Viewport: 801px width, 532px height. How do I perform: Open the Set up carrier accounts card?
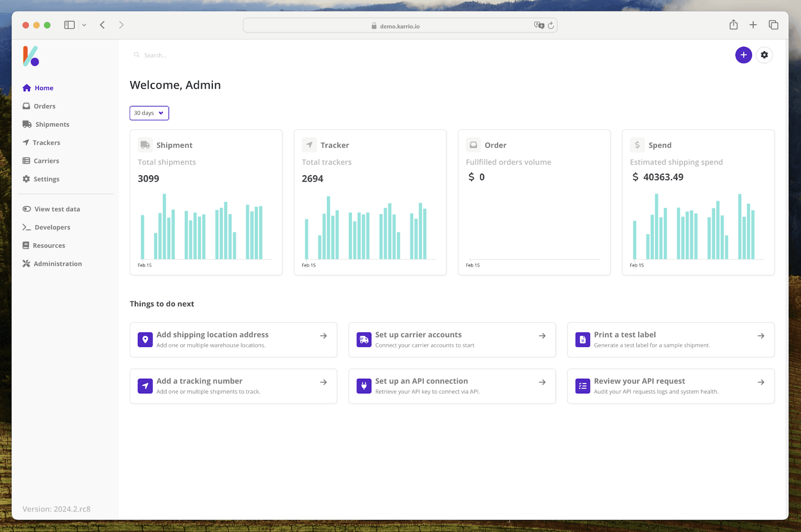tap(451, 340)
